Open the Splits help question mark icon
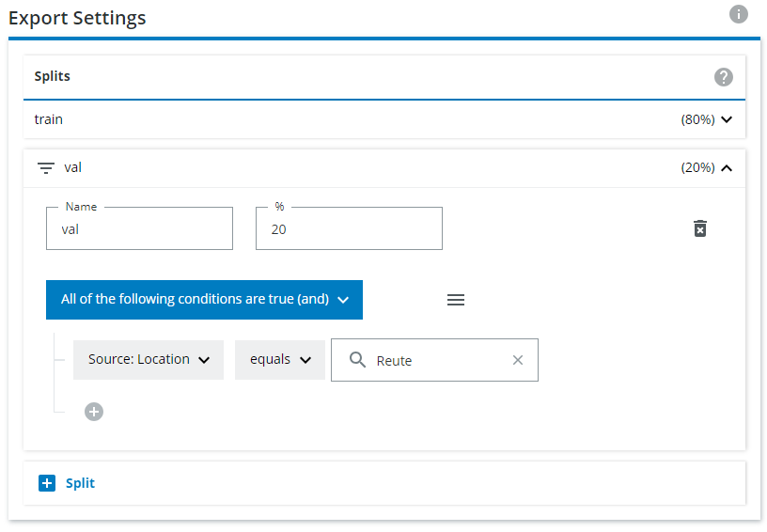Image resolution: width=767 pixels, height=532 pixels. point(723,77)
